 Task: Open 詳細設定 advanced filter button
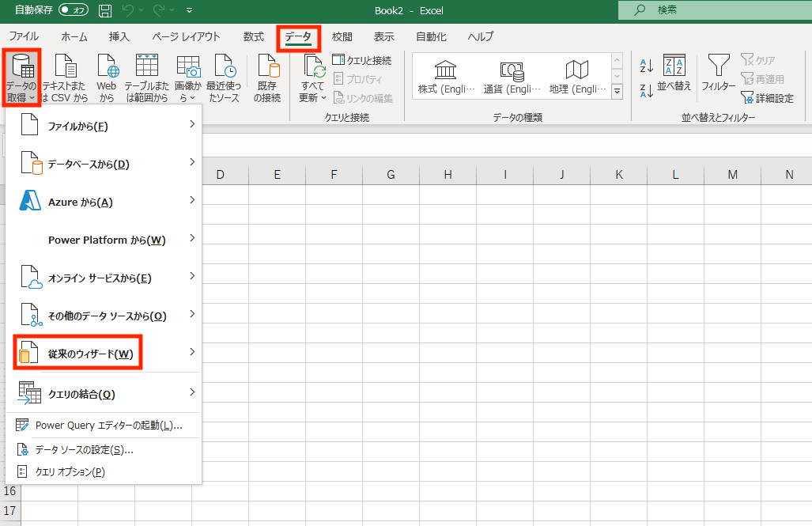(x=767, y=98)
